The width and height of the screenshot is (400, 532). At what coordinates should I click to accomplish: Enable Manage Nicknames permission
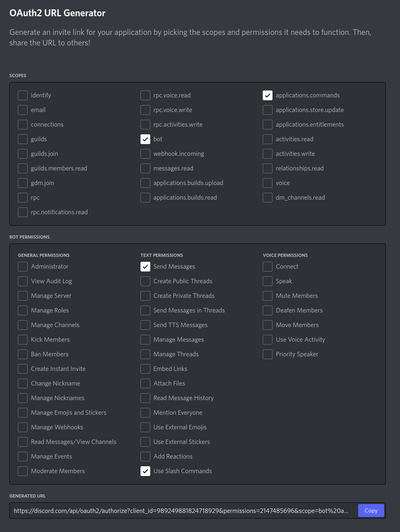click(x=23, y=398)
